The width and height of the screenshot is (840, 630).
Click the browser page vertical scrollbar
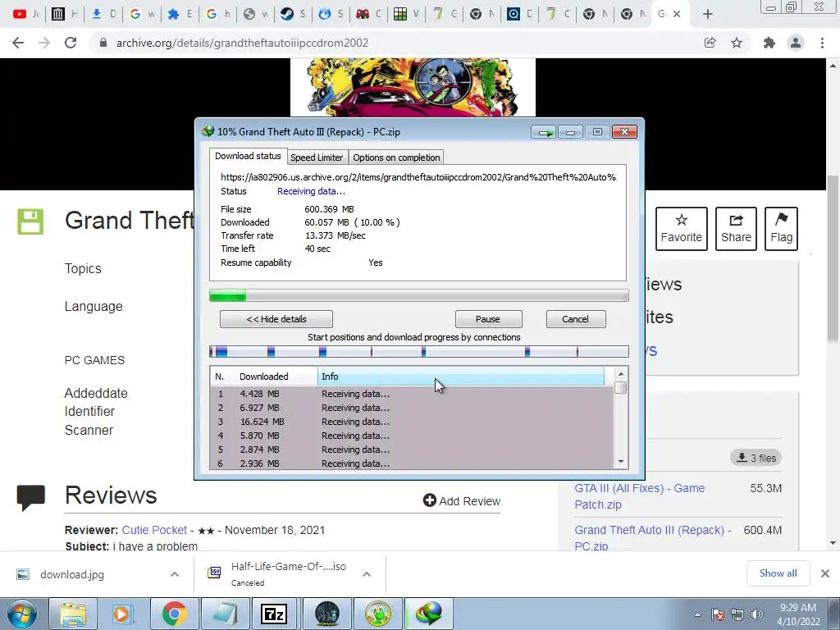[833, 258]
